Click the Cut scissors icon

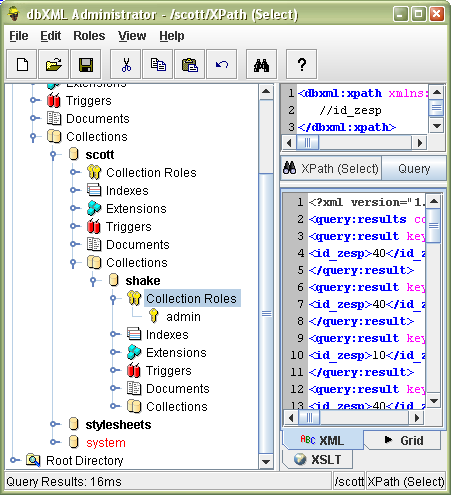tap(125, 64)
